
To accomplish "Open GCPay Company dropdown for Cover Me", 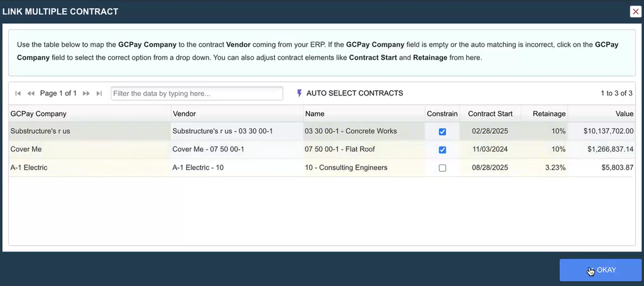I will pyautogui.click(x=89, y=150).
